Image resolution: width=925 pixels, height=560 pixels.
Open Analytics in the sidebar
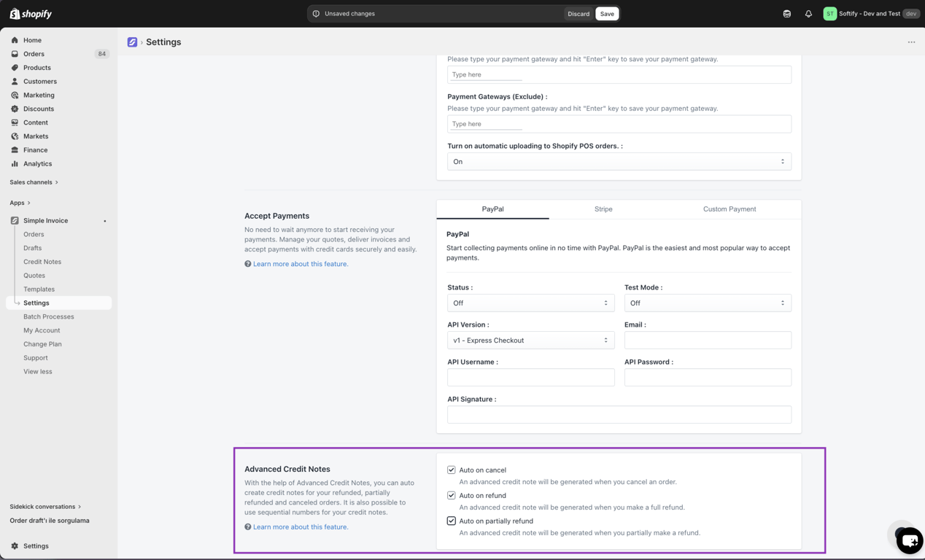[x=37, y=164]
